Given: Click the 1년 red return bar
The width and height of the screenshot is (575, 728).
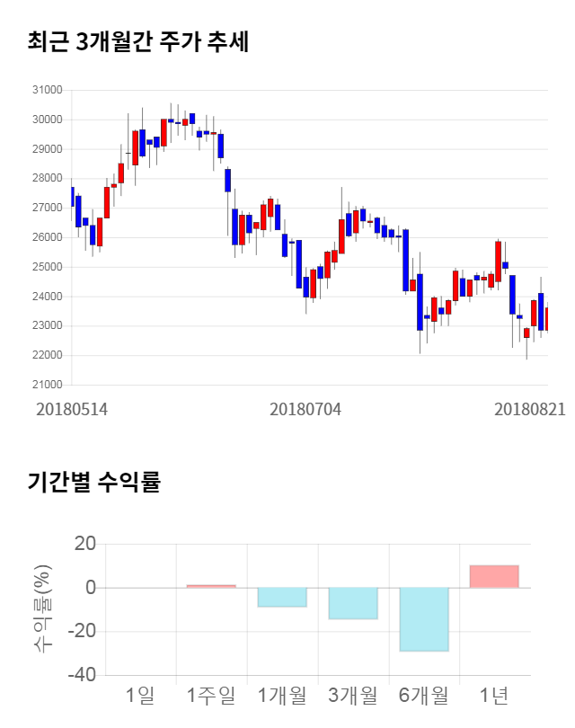Looking at the screenshot, I should [494, 576].
